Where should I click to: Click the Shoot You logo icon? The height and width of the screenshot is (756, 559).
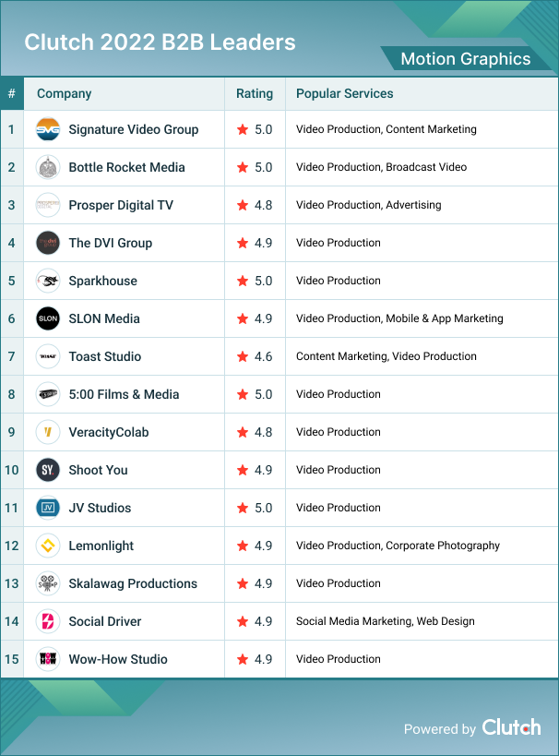pyautogui.click(x=48, y=470)
